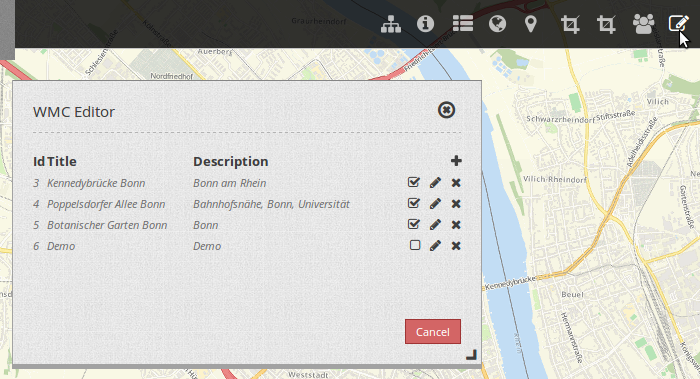Open the layer tree hierarchy icon
Screen dimensions: 700x379
(x=391, y=24)
